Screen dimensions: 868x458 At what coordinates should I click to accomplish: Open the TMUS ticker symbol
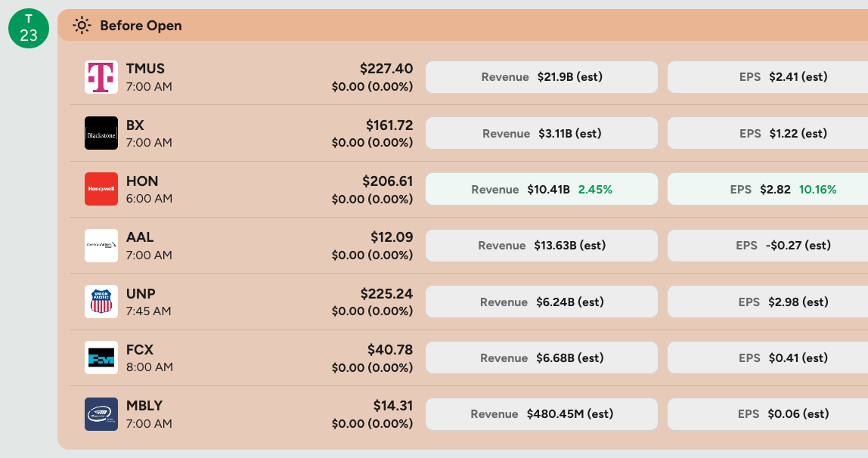point(145,69)
